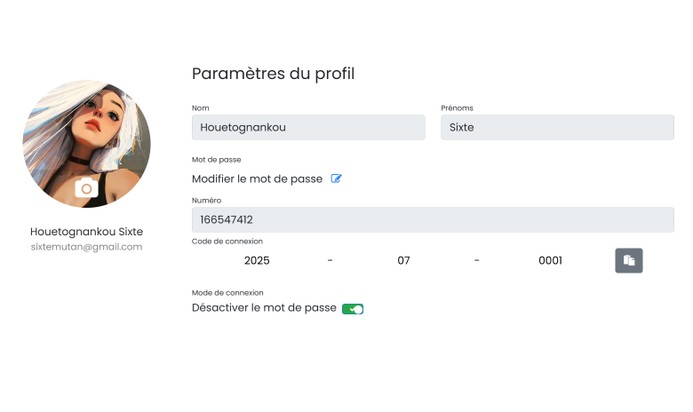The image size is (693, 412).
Task: Click the email sixtemutan@gmail.com
Action: (x=87, y=247)
